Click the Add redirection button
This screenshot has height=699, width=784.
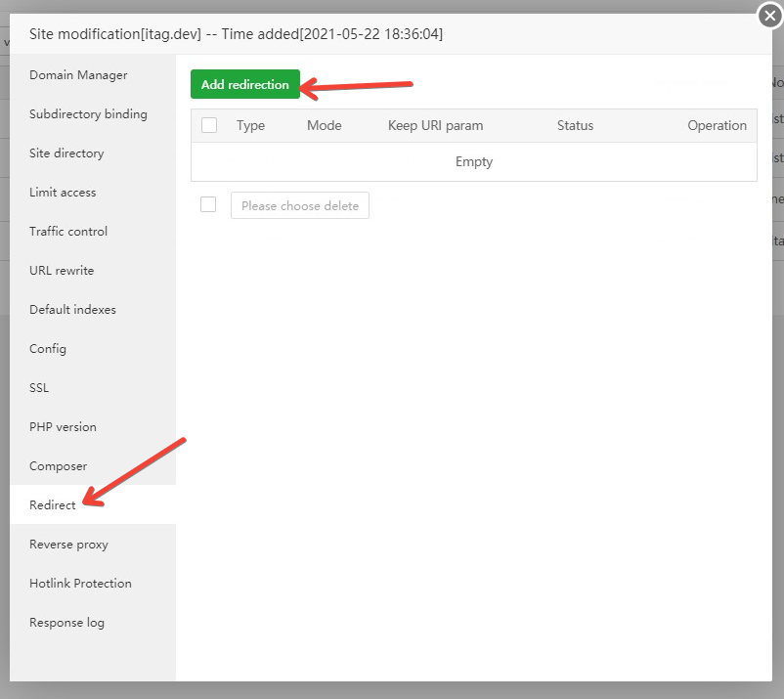coord(245,84)
